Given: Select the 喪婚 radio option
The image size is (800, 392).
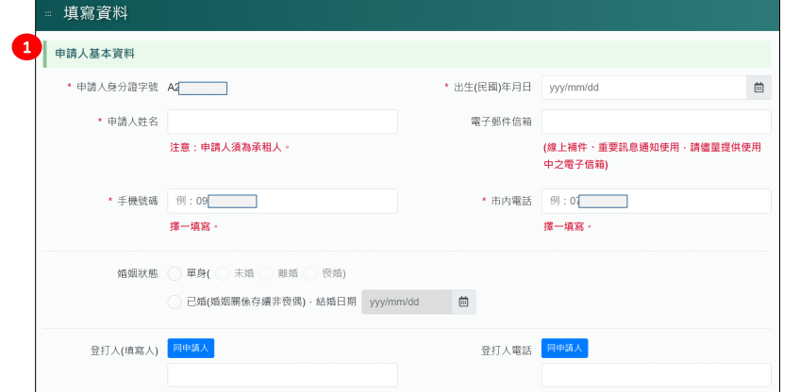Looking at the screenshot, I should coord(310,274).
